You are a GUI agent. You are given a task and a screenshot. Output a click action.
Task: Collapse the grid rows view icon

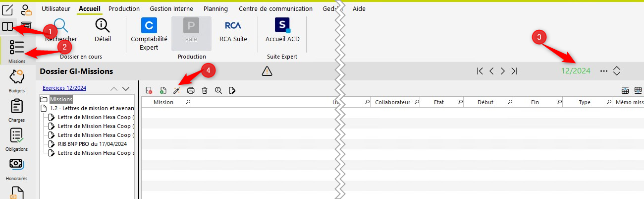click(625, 90)
